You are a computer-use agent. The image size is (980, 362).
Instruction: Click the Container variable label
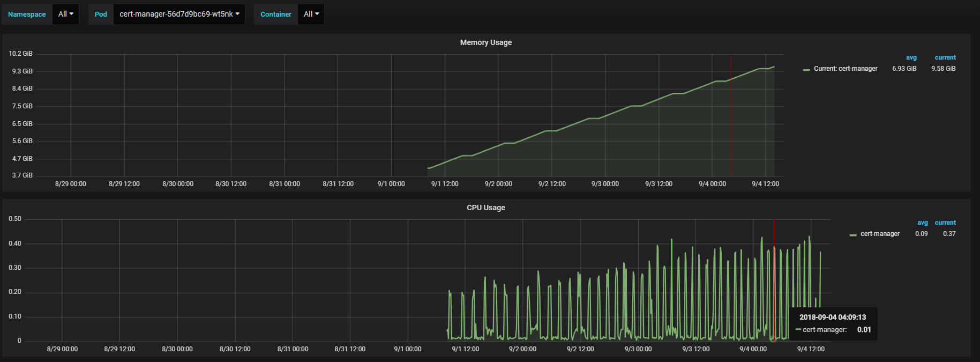(x=276, y=14)
